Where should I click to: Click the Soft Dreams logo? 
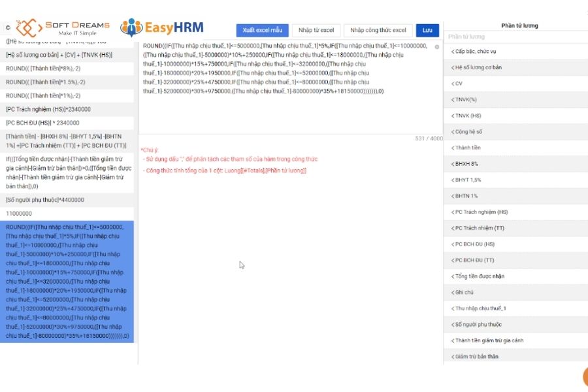tap(63, 27)
